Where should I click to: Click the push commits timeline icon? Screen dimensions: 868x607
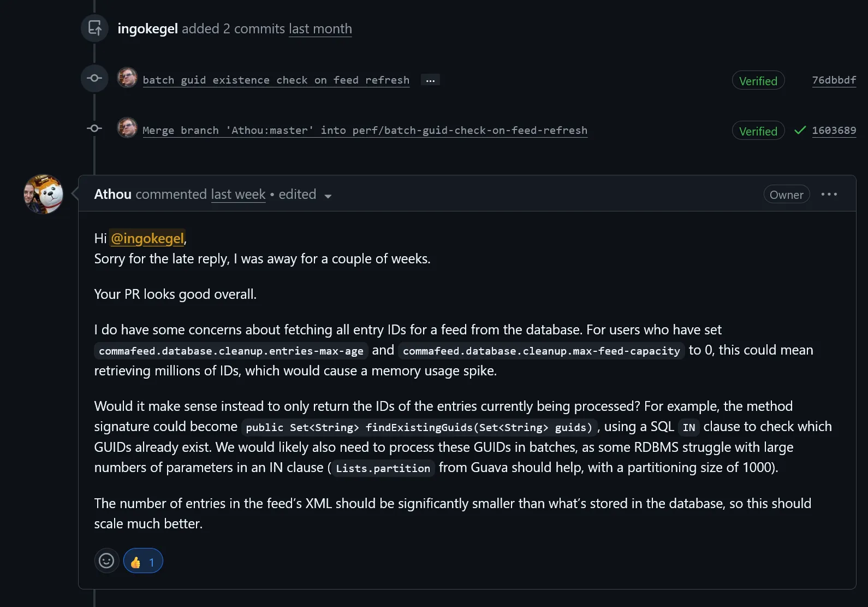click(94, 28)
